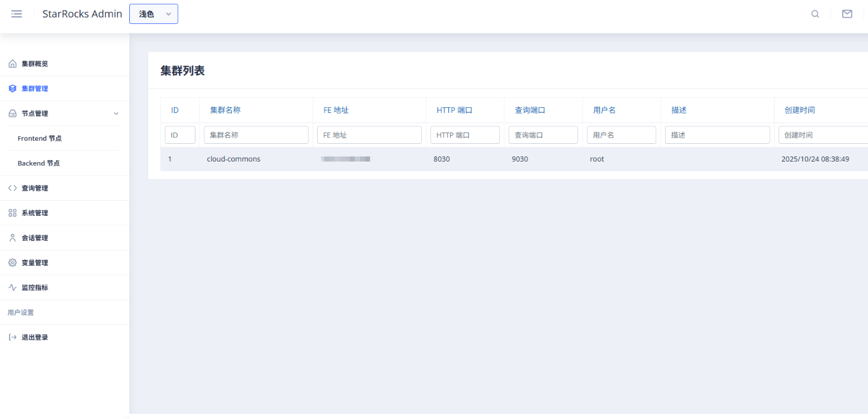Screen dimensions: 868x419
Task: Click the grid icon beside 系统管理
Action: click(x=13, y=213)
